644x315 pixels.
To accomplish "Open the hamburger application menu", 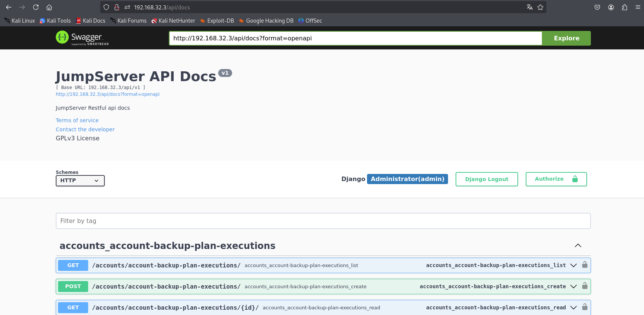I will tap(638, 7).
